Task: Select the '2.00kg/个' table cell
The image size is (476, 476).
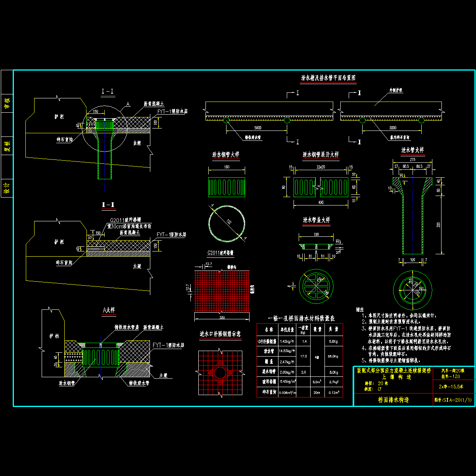Action: (x=287, y=372)
